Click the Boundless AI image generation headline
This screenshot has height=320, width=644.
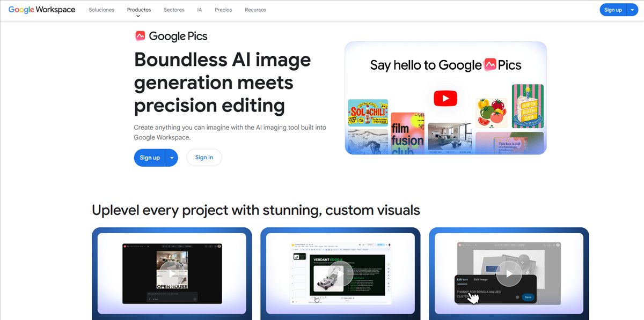point(223,83)
